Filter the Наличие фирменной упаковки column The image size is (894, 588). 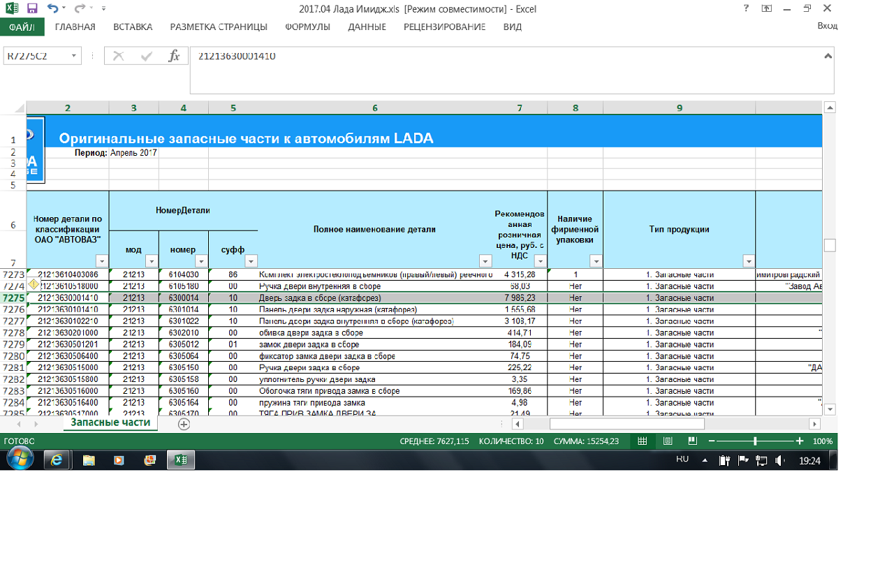pos(596,261)
